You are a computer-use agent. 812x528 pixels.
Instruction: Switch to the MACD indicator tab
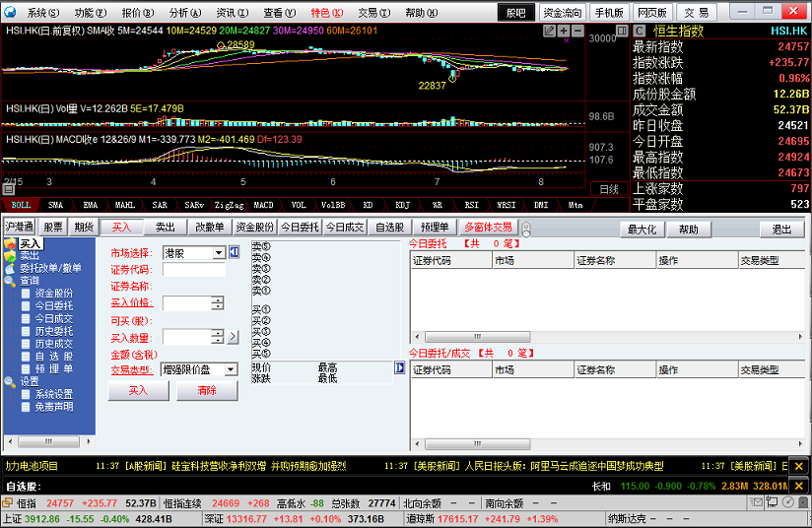click(x=263, y=205)
